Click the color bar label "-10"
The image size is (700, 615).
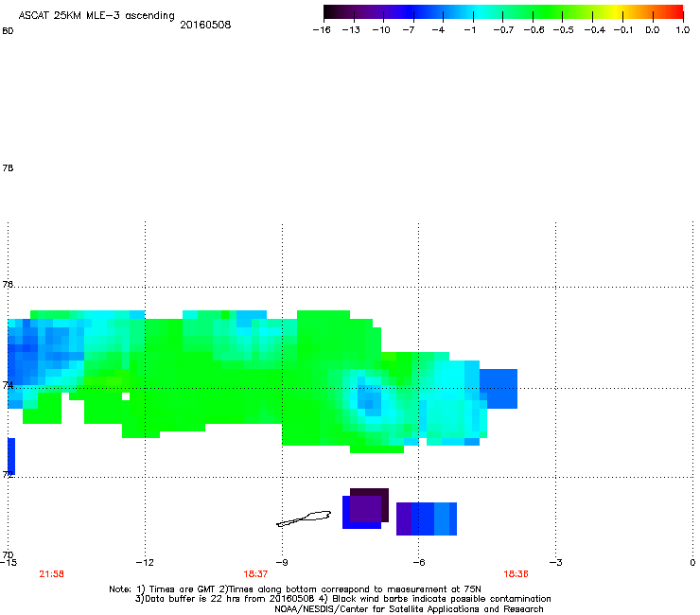point(381,30)
